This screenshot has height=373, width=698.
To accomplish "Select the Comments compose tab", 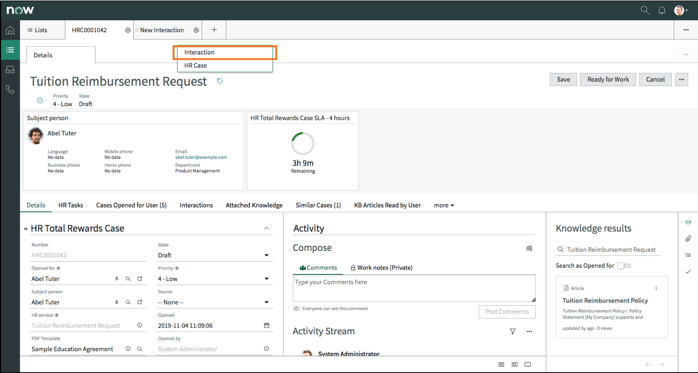I will tap(318, 268).
